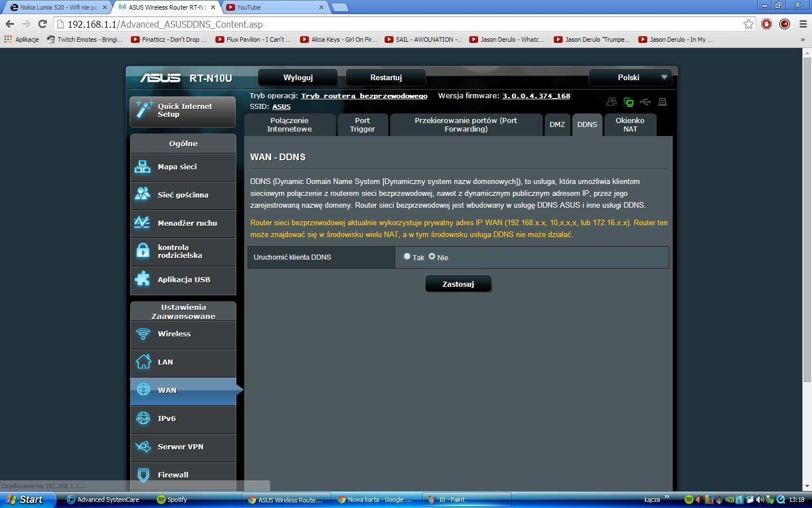Click the guest network status icon in router header
The image size is (812, 508).
point(611,102)
